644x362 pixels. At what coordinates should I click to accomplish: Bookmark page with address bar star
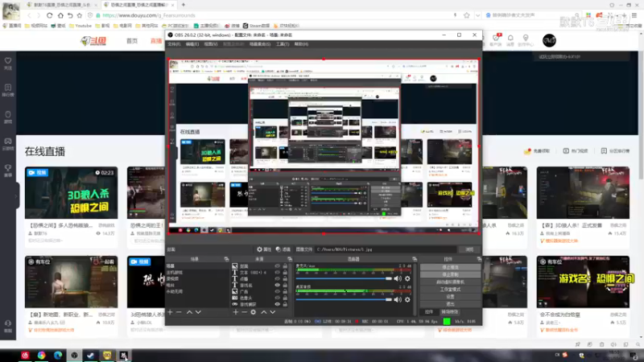pyautogui.click(x=467, y=15)
